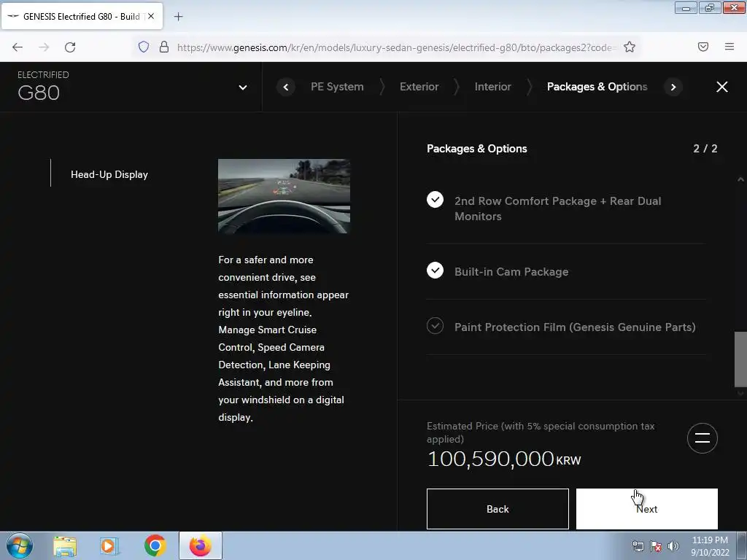Go back using the browser back arrow
The image size is (747, 560).
click(x=18, y=47)
